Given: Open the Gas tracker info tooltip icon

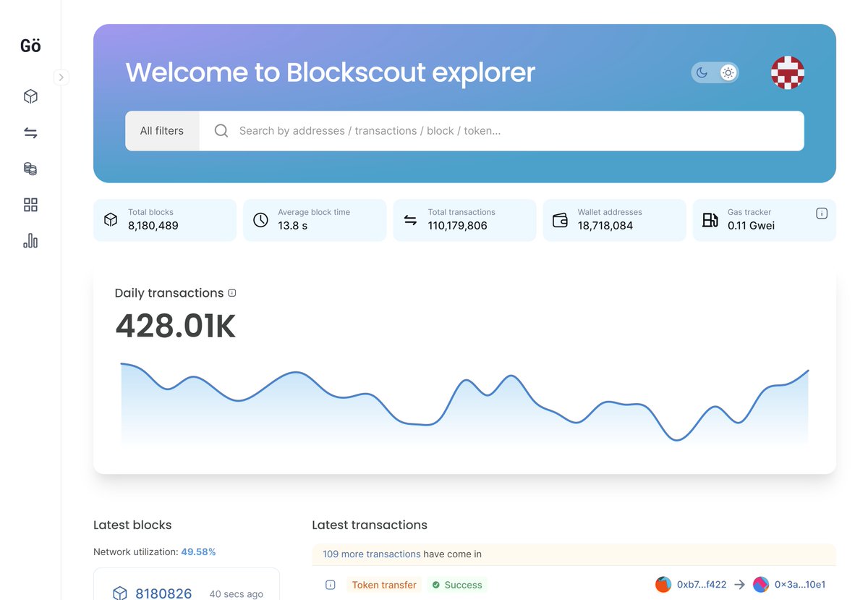Looking at the screenshot, I should (822, 213).
